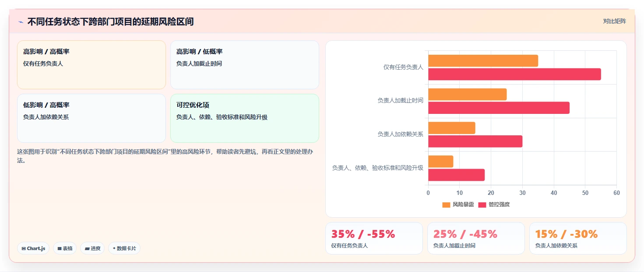Click the 15% / -30% stat value
The width and height of the screenshot is (644, 272).
coord(567,234)
